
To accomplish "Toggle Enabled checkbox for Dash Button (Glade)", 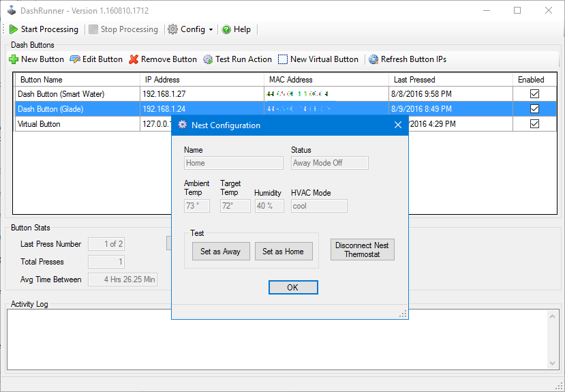I will [x=534, y=109].
